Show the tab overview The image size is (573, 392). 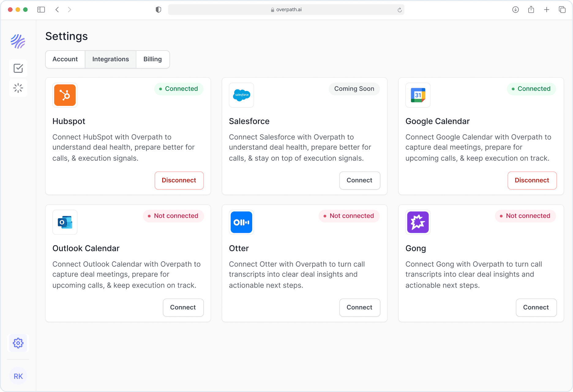point(562,10)
